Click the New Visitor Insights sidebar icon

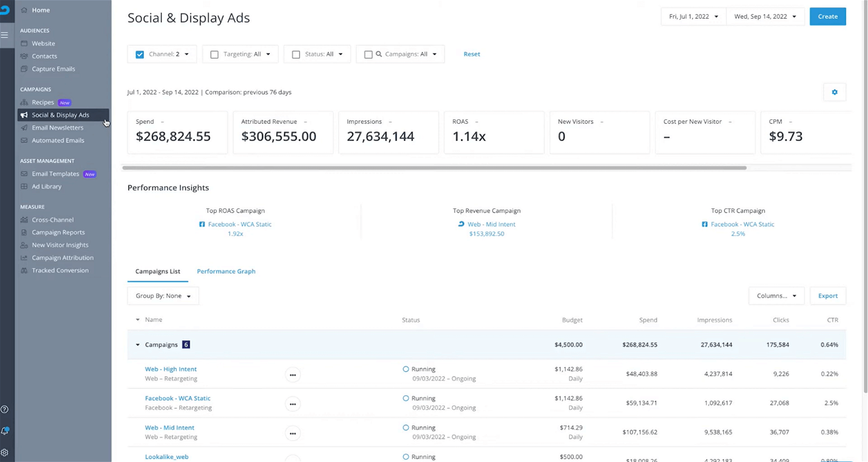pos(24,245)
